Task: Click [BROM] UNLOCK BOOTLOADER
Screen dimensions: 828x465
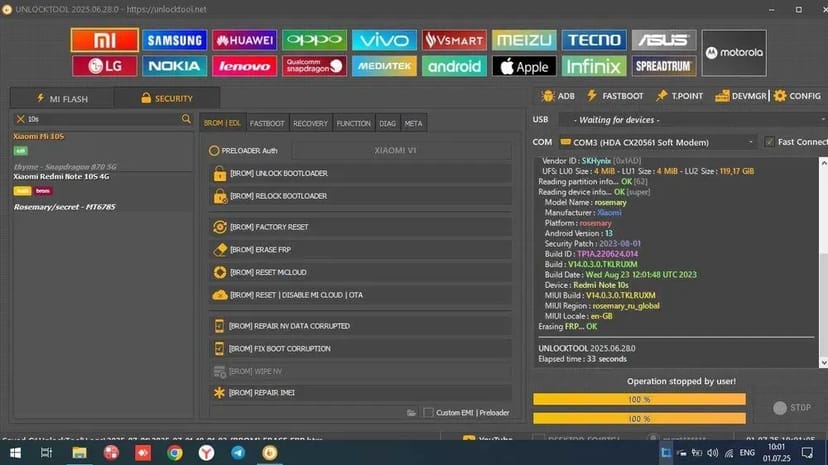Action: 360,173
